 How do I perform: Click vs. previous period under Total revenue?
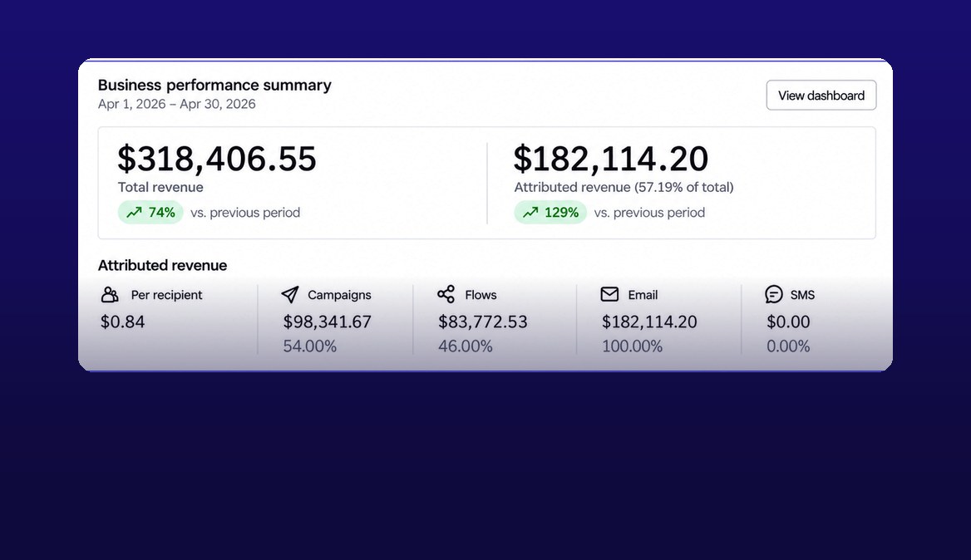(245, 213)
